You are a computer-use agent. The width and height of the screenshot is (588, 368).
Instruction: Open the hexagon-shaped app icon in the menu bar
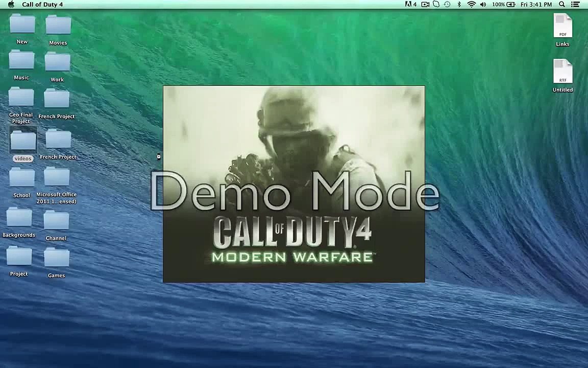click(436, 4)
